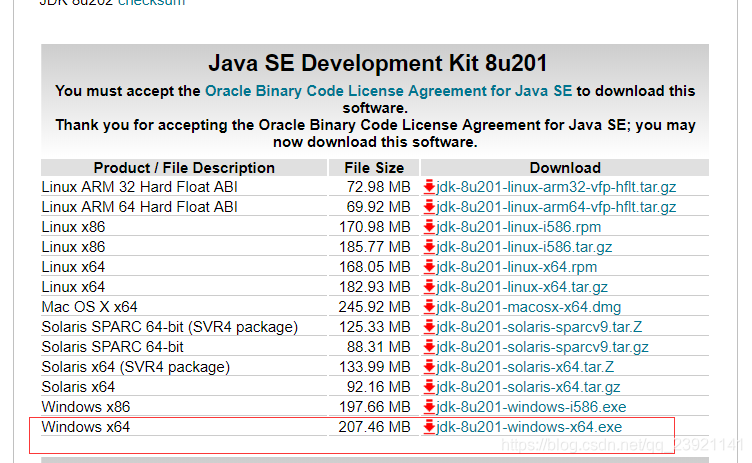Click red download arrow for linux-arm32-vfp-hflt.tar.gz
Image resolution: width=752 pixels, height=463 pixels.
pos(429,187)
